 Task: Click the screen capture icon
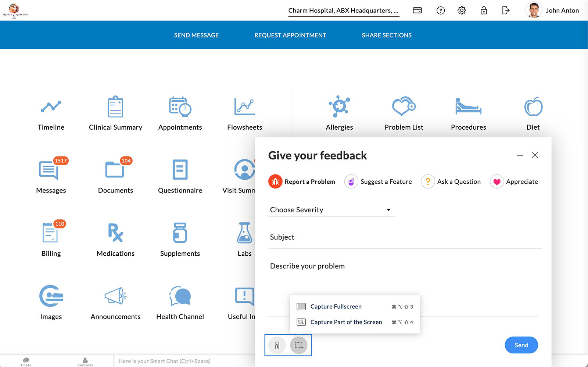click(x=299, y=345)
